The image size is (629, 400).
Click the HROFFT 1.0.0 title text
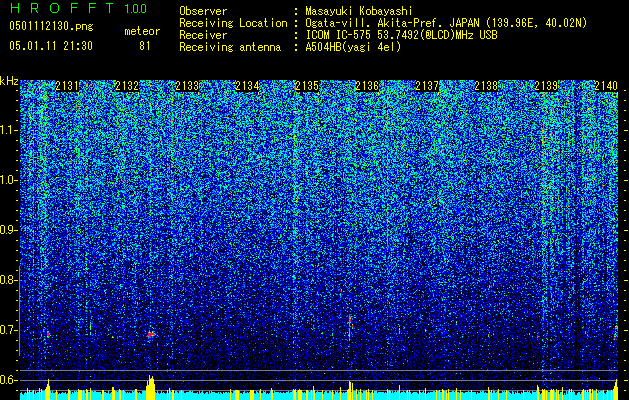click(x=79, y=8)
